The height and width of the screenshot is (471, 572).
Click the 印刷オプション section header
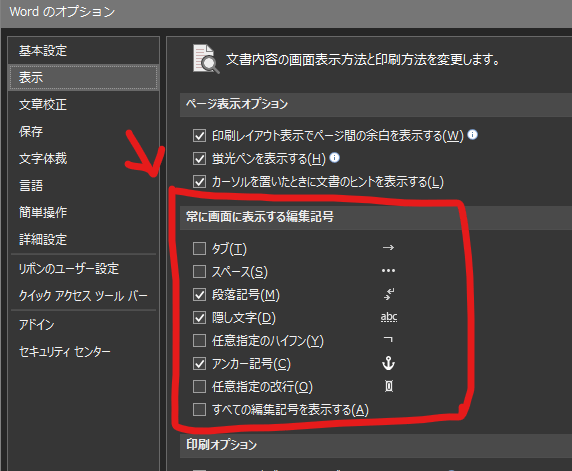[x=376, y=445]
